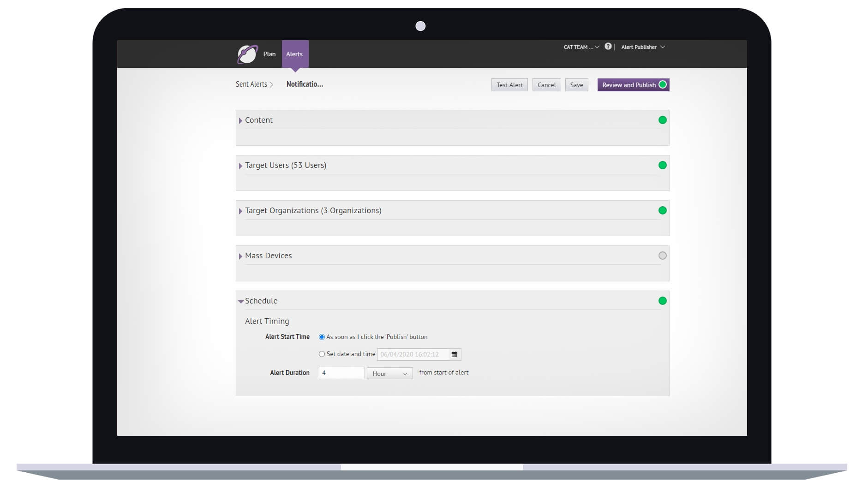The height and width of the screenshot is (488, 868).
Task: Open the help question mark icon
Action: [608, 47]
